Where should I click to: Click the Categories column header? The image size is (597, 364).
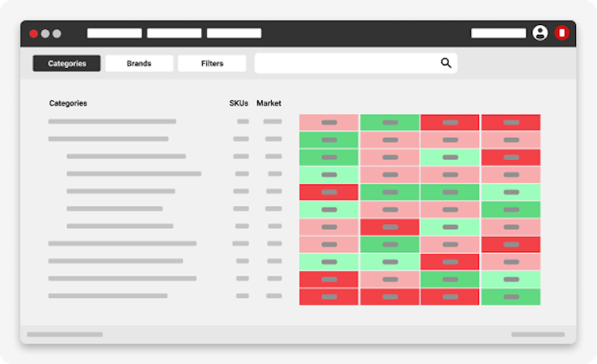coord(68,104)
